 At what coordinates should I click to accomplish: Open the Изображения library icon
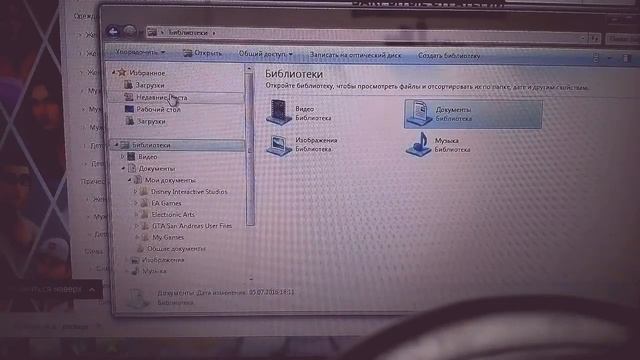279,145
